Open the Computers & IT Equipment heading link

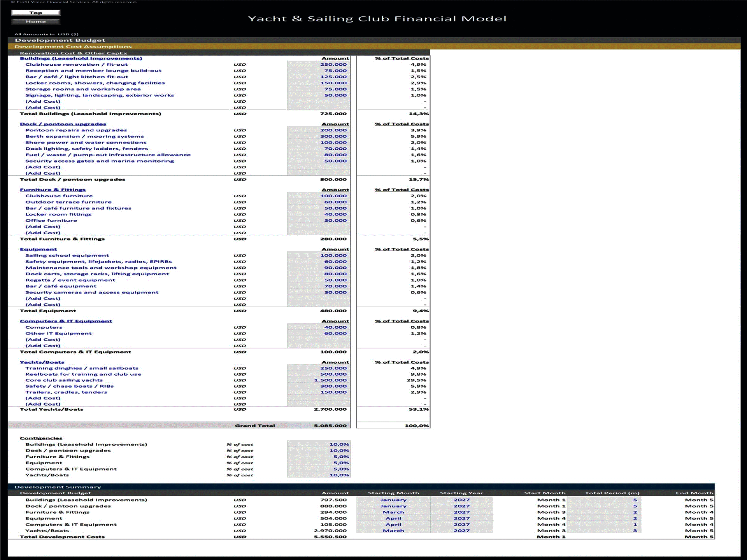coord(66,321)
